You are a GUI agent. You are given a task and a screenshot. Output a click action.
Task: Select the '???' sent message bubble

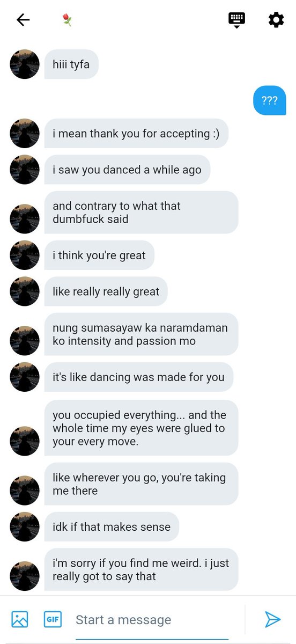click(x=270, y=100)
